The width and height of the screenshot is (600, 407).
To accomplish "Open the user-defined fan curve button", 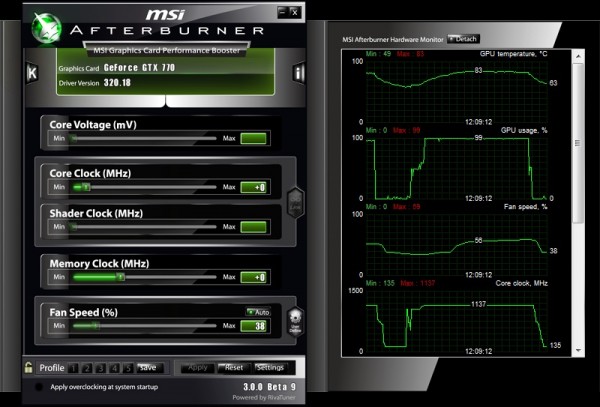I will click(x=295, y=322).
